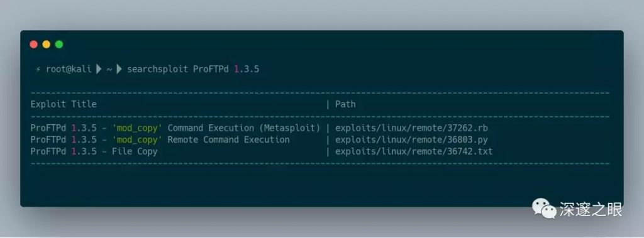Click the path exploits/linux/remote/36803.py
The image size is (644, 238).
click(x=411, y=140)
